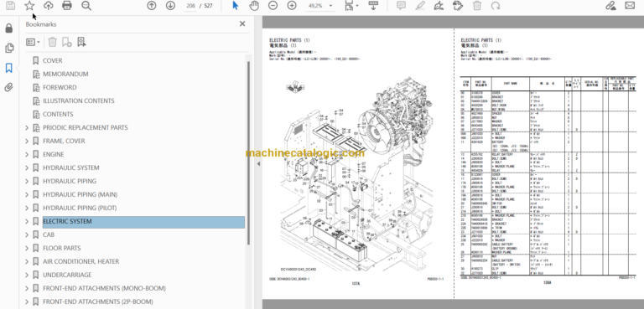Activate the Hand pan tool
The height and width of the screenshot is (309, 644).
(x=254, y=6)
